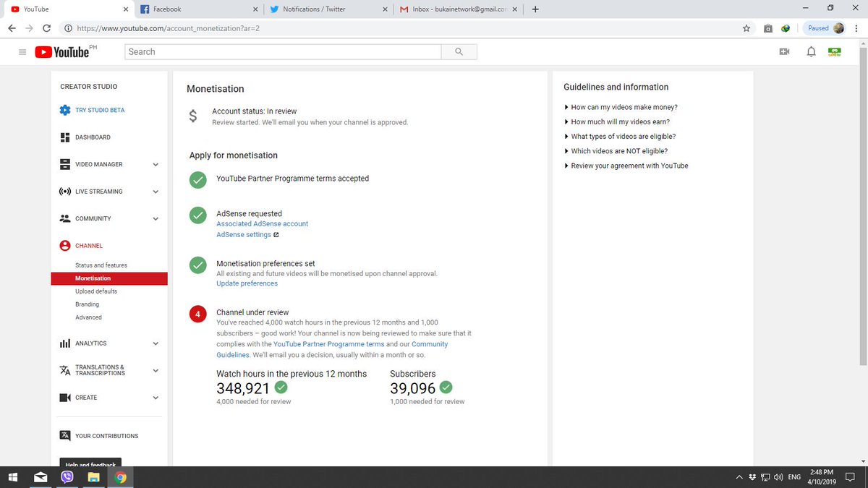Open Viber from the taskbar

point(67,477)
